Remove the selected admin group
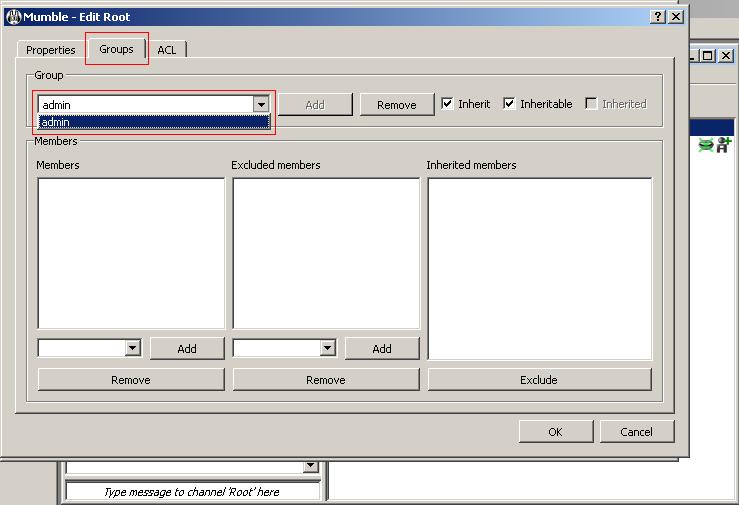739x505 pixels. pyautogui.click(x=396, y=105)
